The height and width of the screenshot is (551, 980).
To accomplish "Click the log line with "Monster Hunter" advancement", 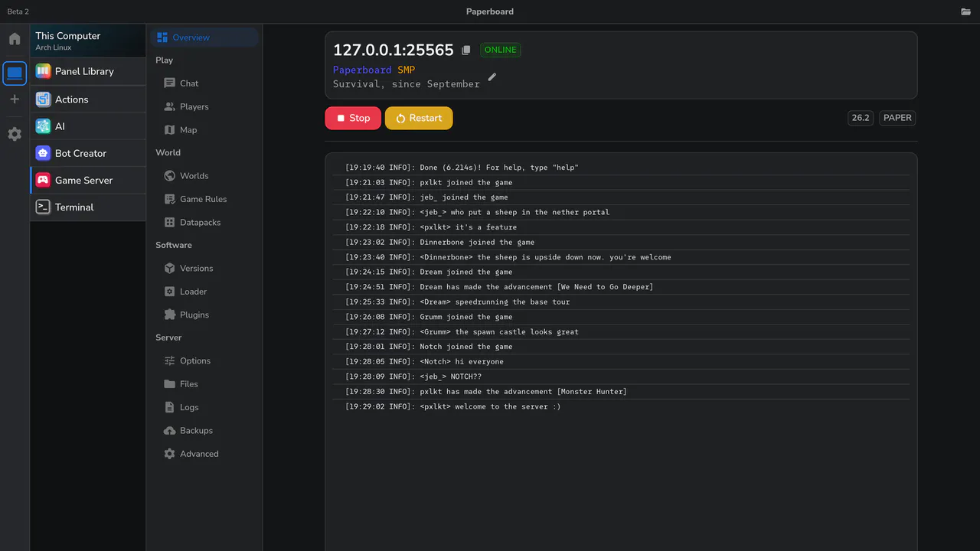I will pos(621,392).
